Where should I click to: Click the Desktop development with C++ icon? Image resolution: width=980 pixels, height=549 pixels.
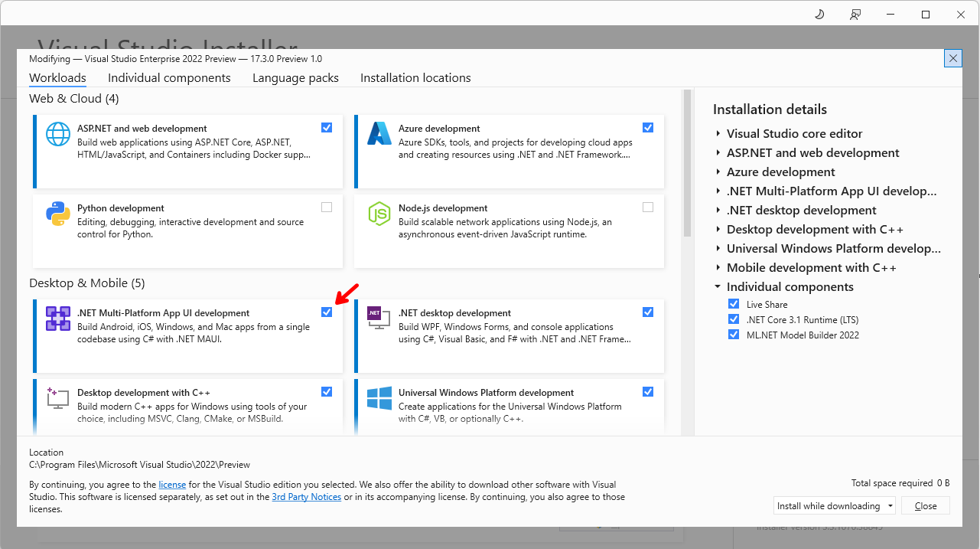click(58, 398)
